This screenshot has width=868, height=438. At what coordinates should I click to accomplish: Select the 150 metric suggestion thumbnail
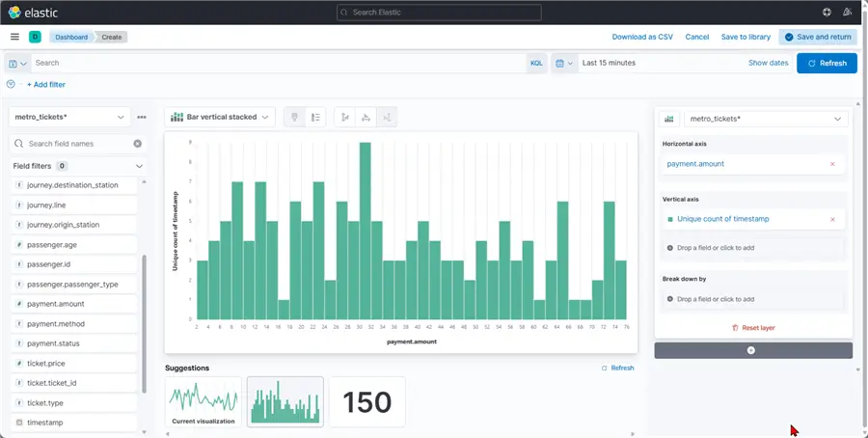367,402
